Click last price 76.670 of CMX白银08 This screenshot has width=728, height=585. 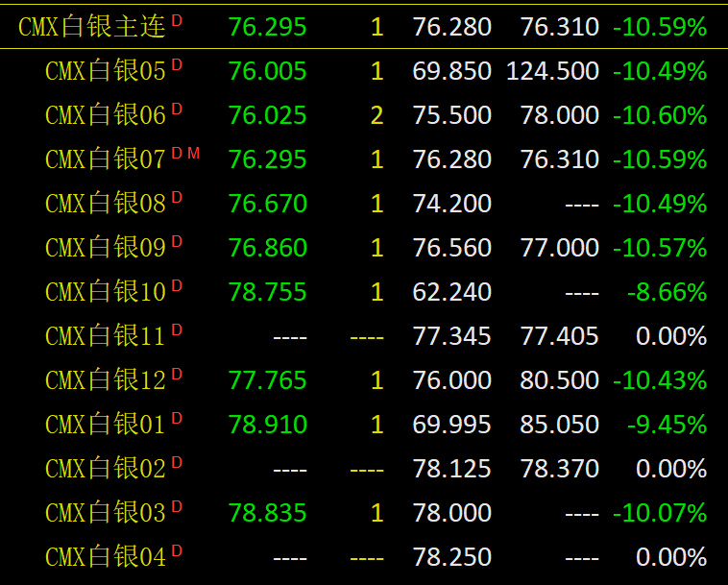point(267,204)
